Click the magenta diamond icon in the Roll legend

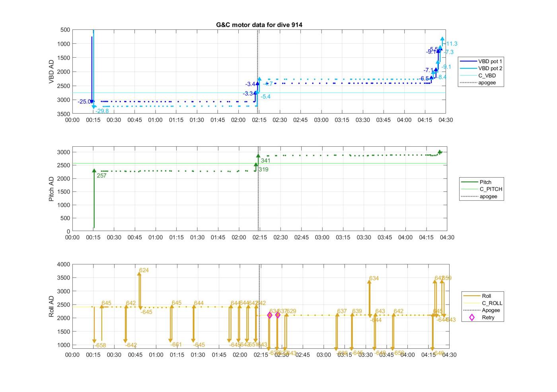point(472,317)
